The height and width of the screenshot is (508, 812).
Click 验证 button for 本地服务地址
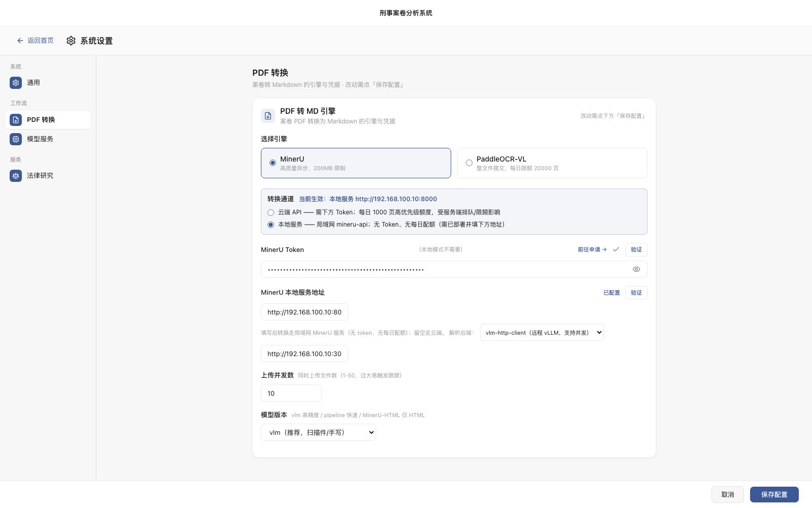[x=636, y=293]
